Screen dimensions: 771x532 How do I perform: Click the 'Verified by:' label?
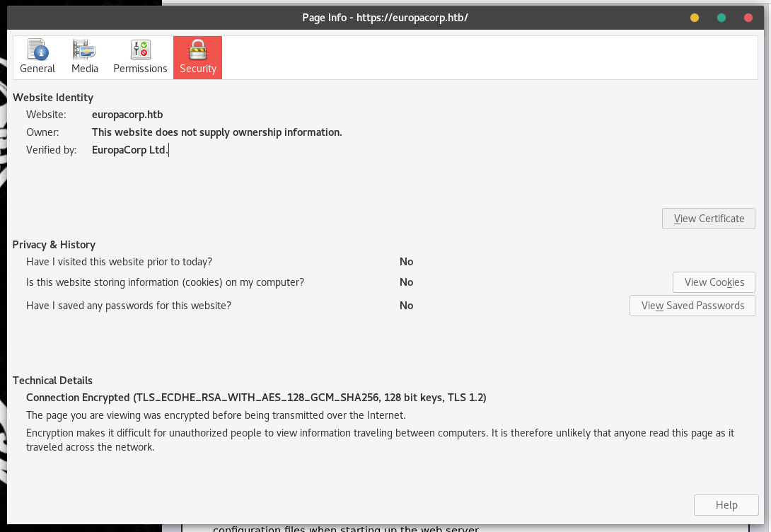pyautogui.click(x=52, y=150)
